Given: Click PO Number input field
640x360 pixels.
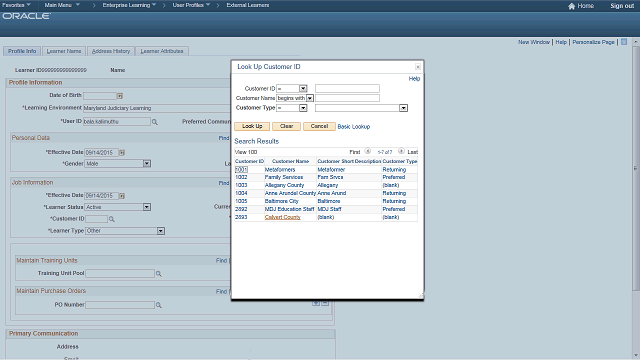Looking at the screenshot, I should (x=120, y=305).
